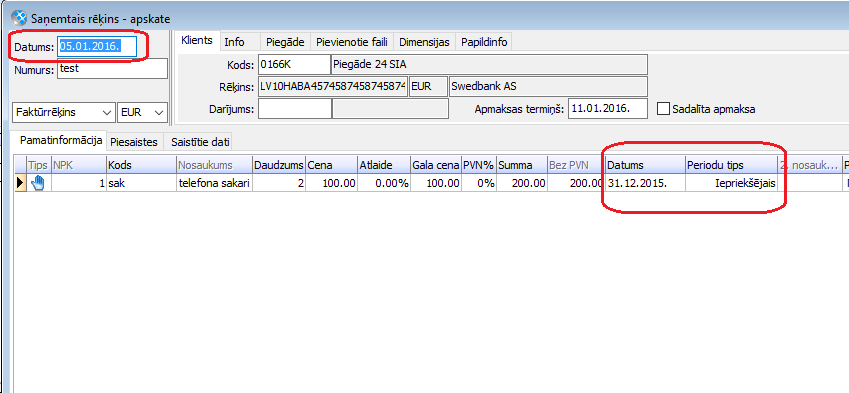Viewport: 849px width, 393px height.
Task: Click the Gala cena cell in row 1
Action: (435, 184)
